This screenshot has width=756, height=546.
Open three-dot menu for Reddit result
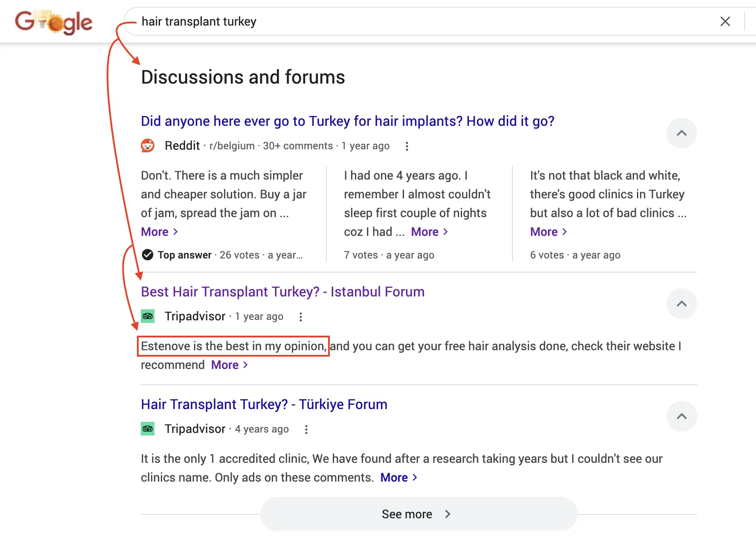click(x=407, y=146)
